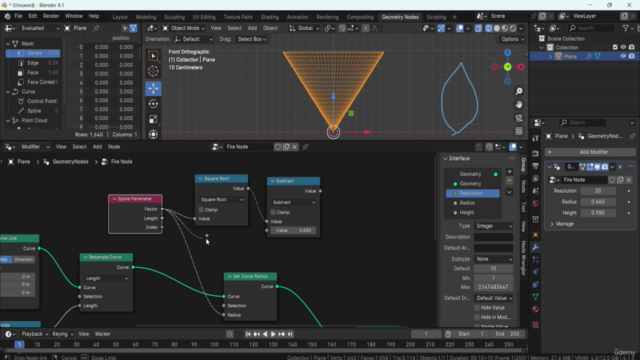Open the Modifiers wrench properties tab

coord(536,247)
